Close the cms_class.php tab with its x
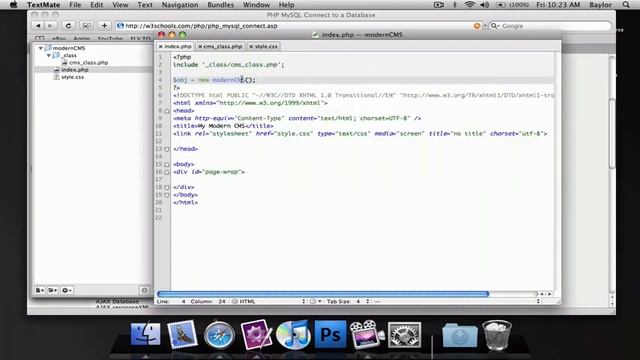The image size is (640, 360). pos(200,47)
